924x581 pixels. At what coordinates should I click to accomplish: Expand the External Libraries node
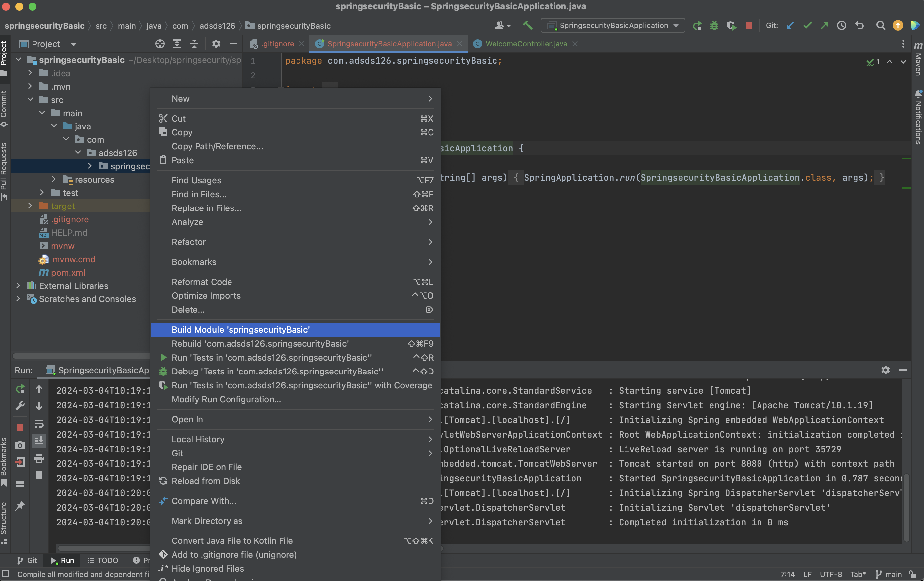coord(18,286)
